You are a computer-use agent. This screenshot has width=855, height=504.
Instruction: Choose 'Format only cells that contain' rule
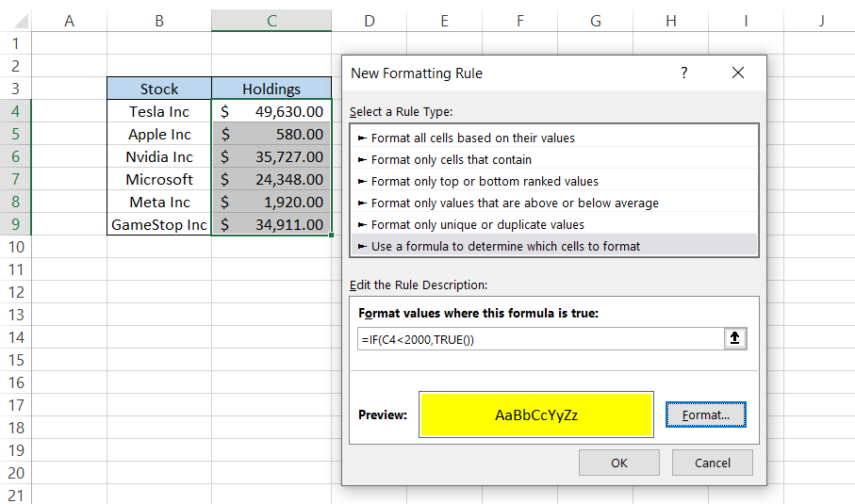click(x=451, y=159)
